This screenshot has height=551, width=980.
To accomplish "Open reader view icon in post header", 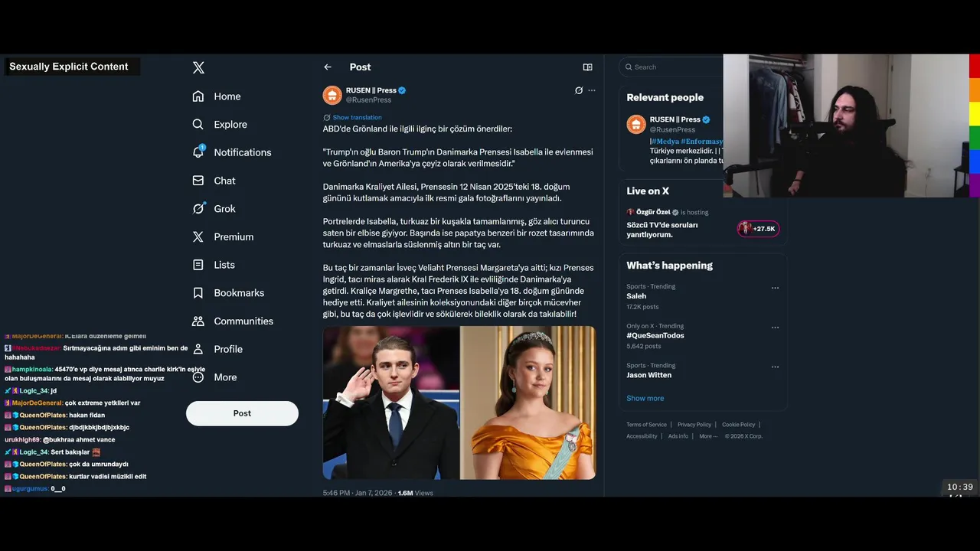I will [x=587, y=67].
